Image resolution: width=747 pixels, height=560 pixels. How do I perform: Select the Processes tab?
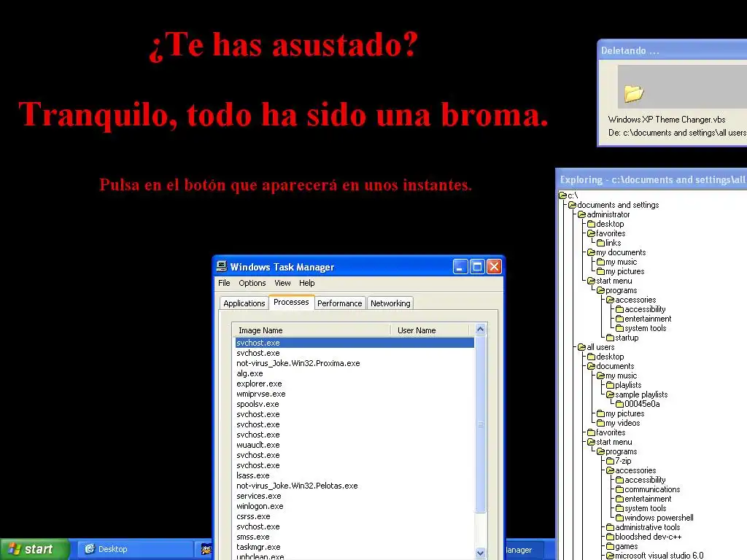click(x=291, y=302)
